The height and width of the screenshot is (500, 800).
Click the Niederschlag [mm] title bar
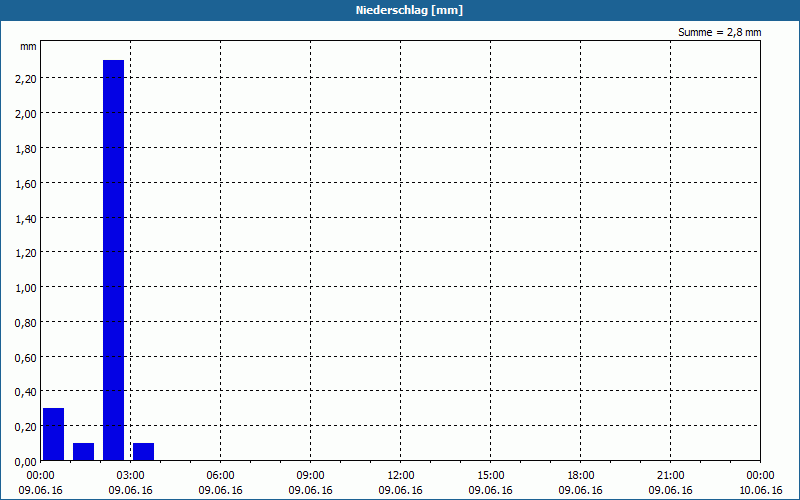400,10
